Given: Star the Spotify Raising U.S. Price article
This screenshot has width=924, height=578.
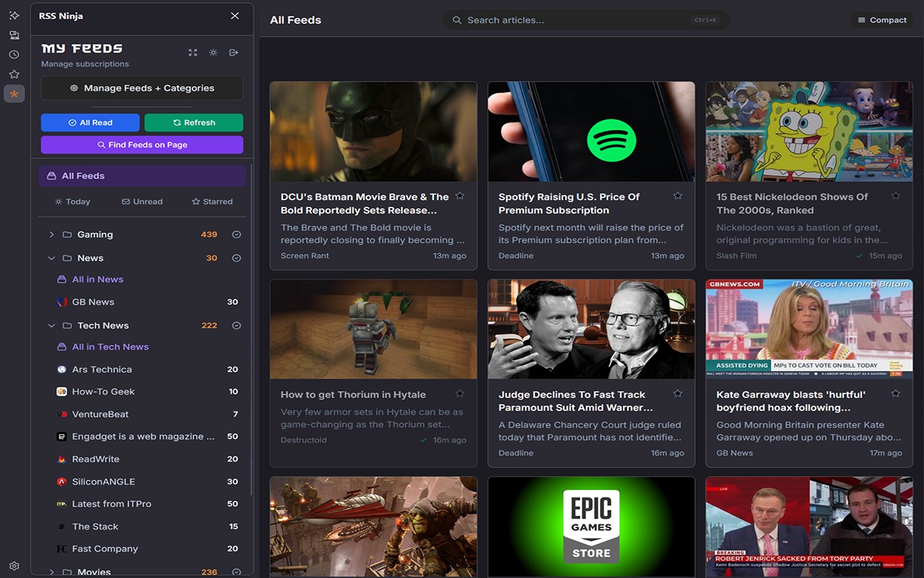Looking at the screenshot, I should 678,196.
